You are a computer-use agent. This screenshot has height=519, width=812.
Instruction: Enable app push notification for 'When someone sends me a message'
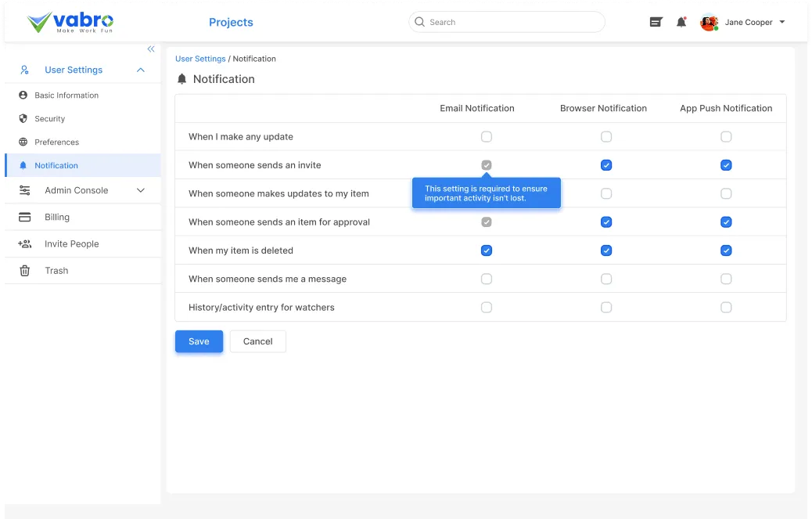726,279
